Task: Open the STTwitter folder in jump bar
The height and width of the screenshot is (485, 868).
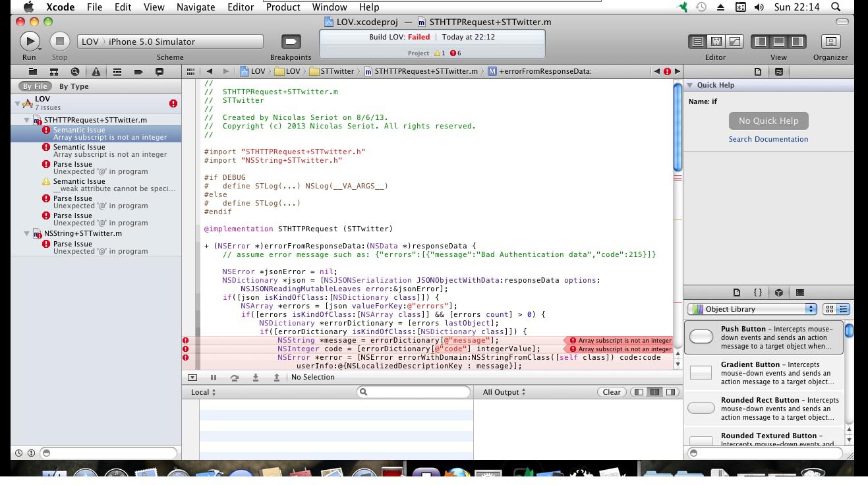Action: pos(332,71)
